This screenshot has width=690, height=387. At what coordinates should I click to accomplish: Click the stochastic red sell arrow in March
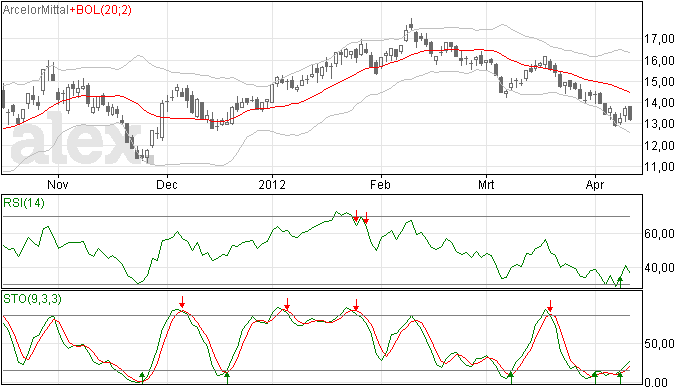(x=550, y=306)
